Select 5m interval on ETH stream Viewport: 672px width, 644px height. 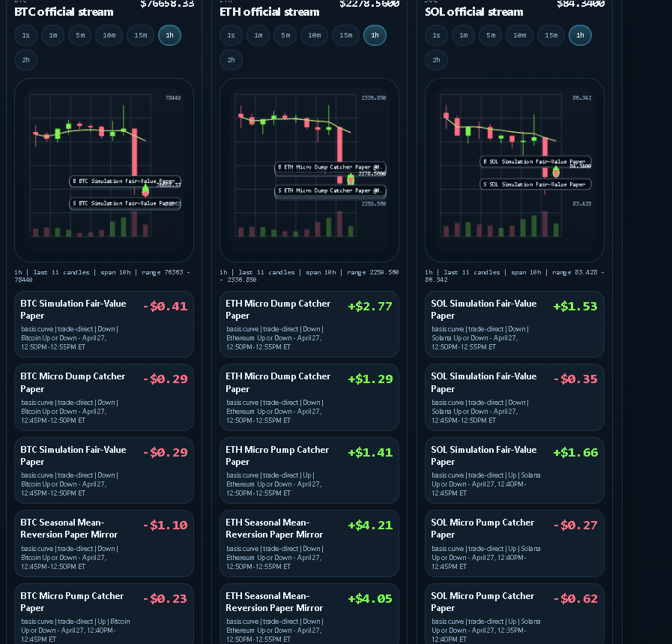click(285, 35)
